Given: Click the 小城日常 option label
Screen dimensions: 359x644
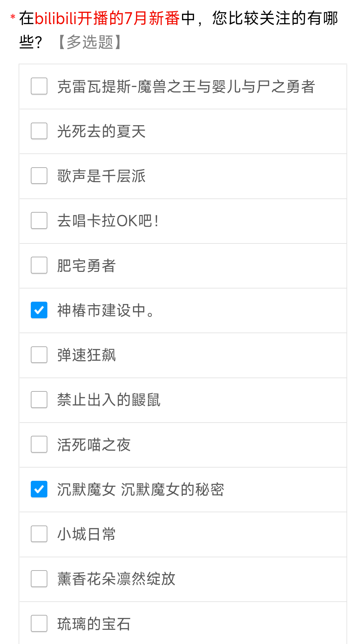Looking at the screenshot, I should click(x=87, y=534).
